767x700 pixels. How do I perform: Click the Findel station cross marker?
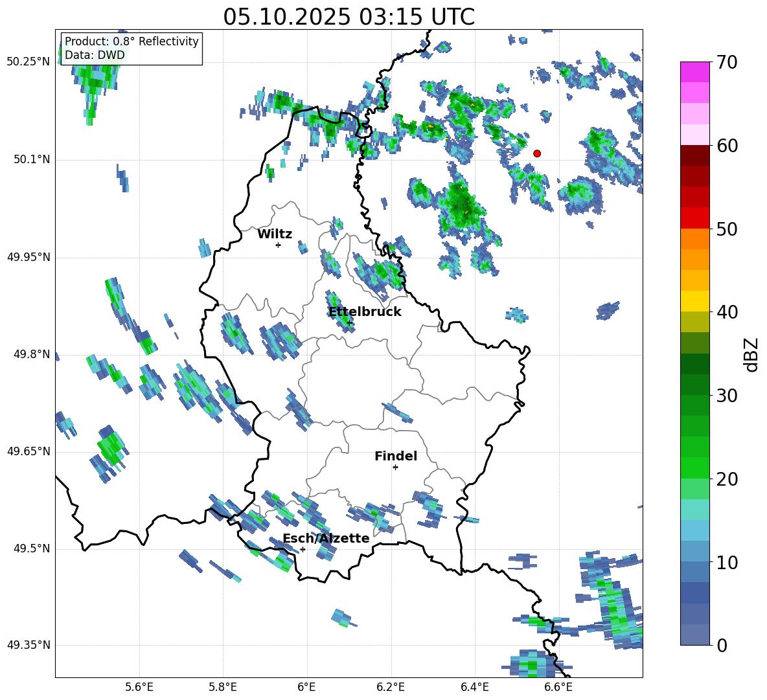tap(395, 467)
